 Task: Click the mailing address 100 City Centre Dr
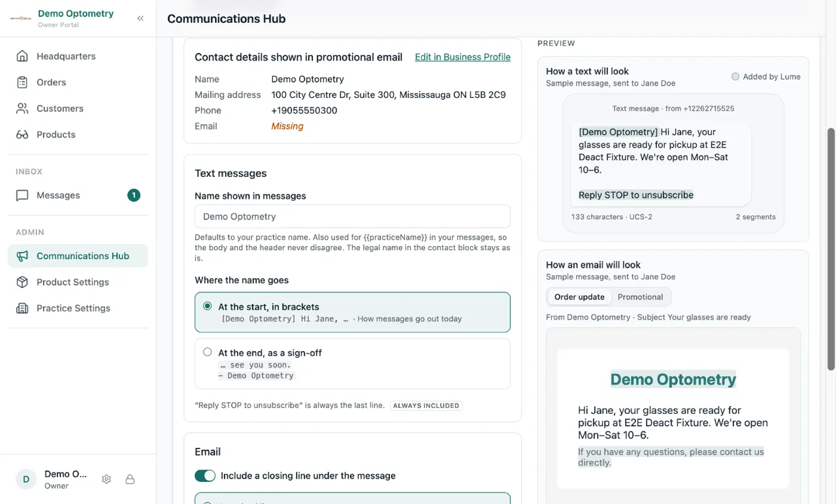click(389, 95)
